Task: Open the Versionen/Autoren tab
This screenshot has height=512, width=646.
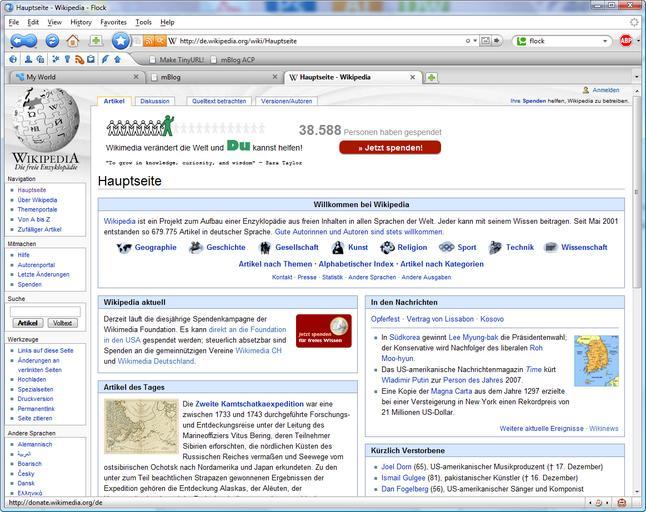Action: 287,101
